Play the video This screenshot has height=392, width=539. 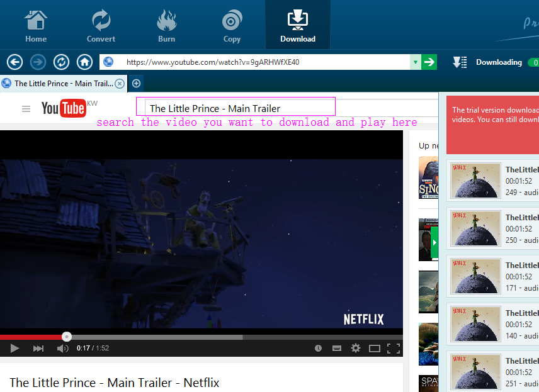[x=14, y=349]
